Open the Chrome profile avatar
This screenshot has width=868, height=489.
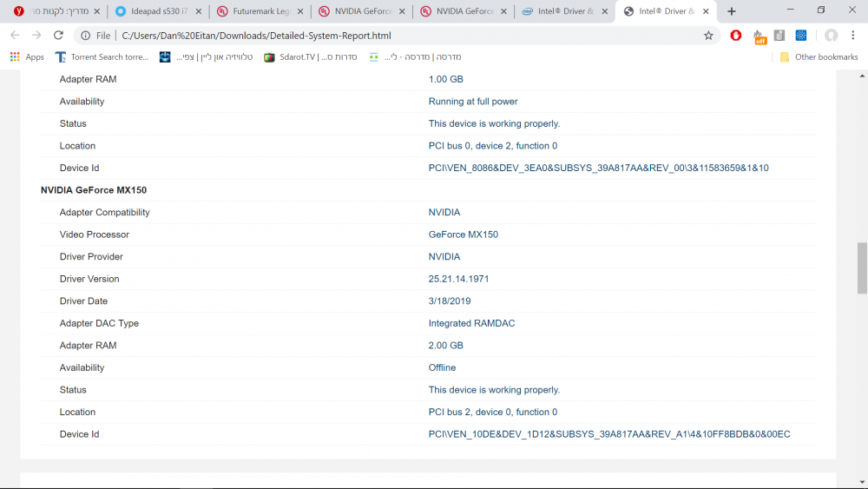831,36
